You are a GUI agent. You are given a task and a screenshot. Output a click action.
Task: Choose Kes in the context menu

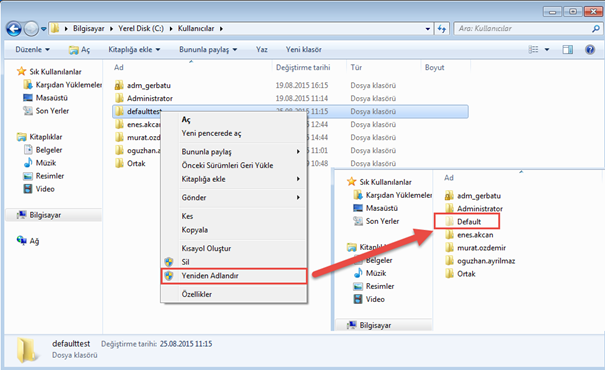(x=234, y=216)
